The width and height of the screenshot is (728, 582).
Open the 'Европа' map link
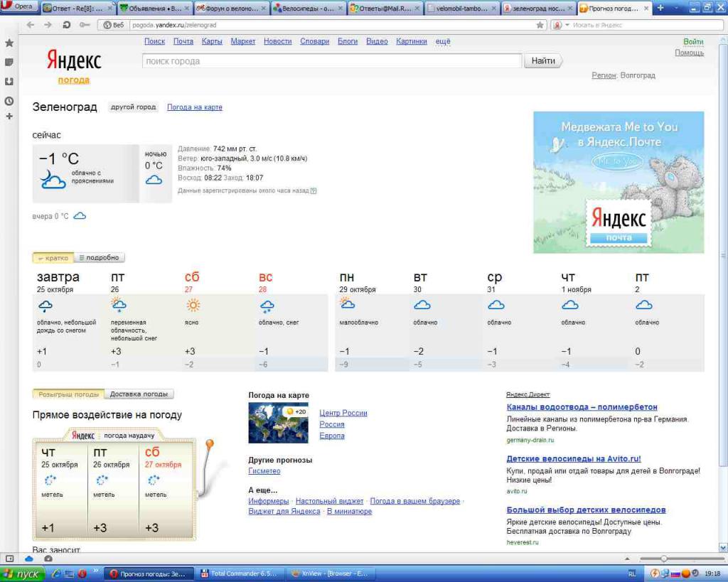click(x=332, y=436)
